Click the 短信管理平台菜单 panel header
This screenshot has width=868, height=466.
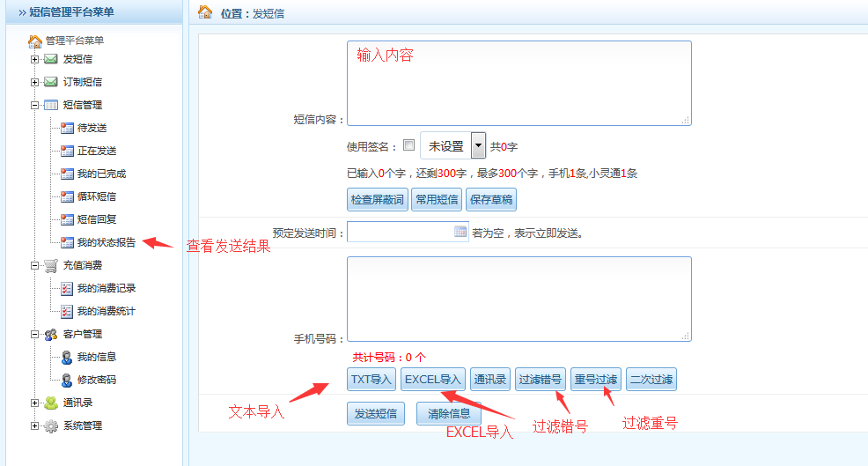point(94,11)
